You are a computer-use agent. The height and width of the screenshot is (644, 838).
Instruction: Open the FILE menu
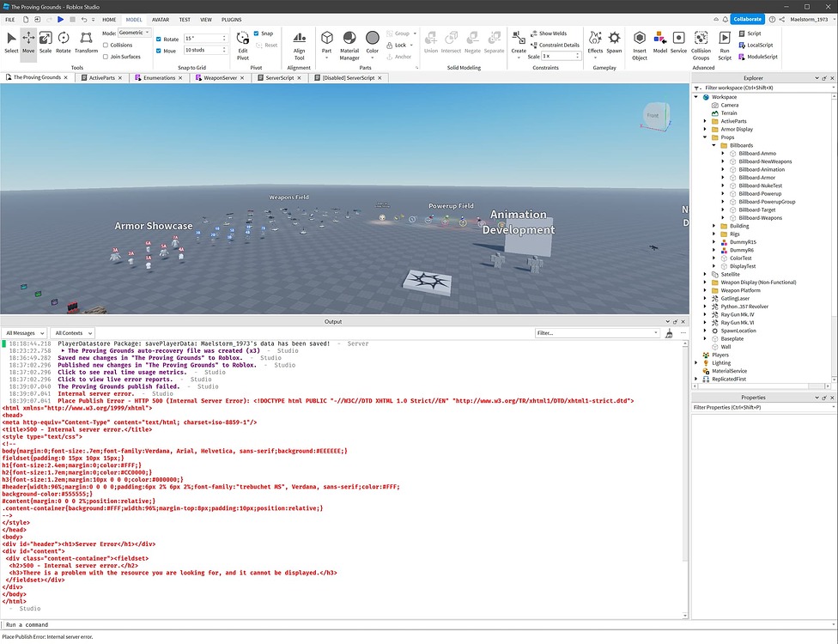pyautogui.click(x=10, y=20)
